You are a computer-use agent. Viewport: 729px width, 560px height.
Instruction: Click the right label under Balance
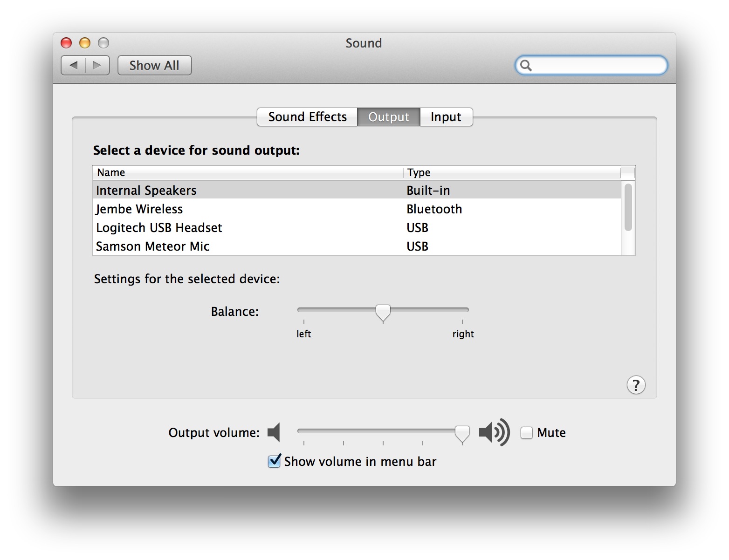click(463, 334)
